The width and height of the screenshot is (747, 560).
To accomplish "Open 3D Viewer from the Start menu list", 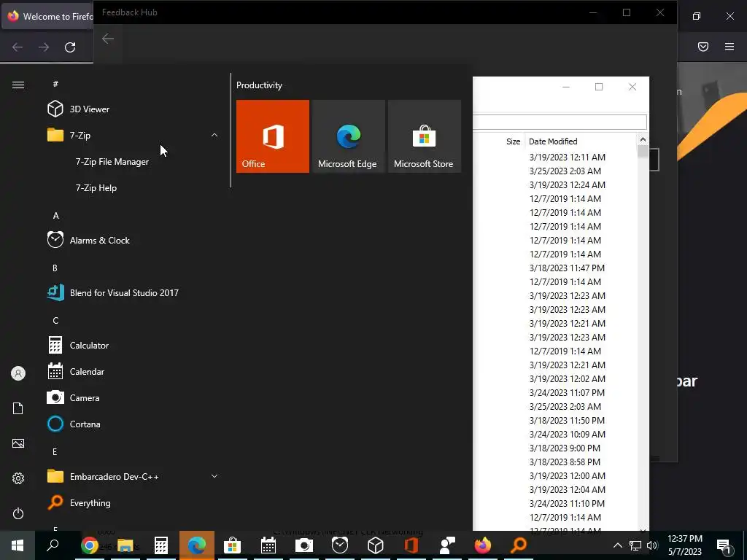I will pyautogui.click(x=131, y=109).
